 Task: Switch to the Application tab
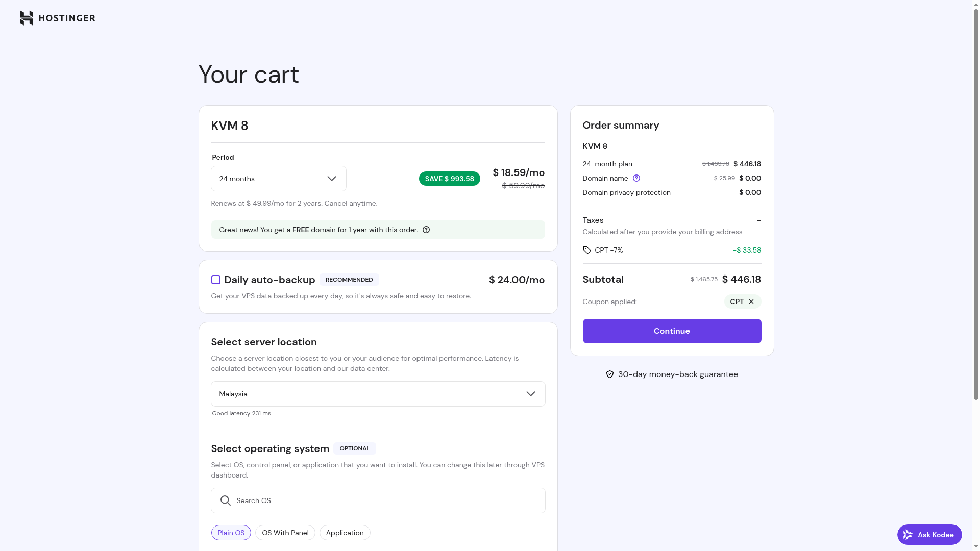pos(345,533)
